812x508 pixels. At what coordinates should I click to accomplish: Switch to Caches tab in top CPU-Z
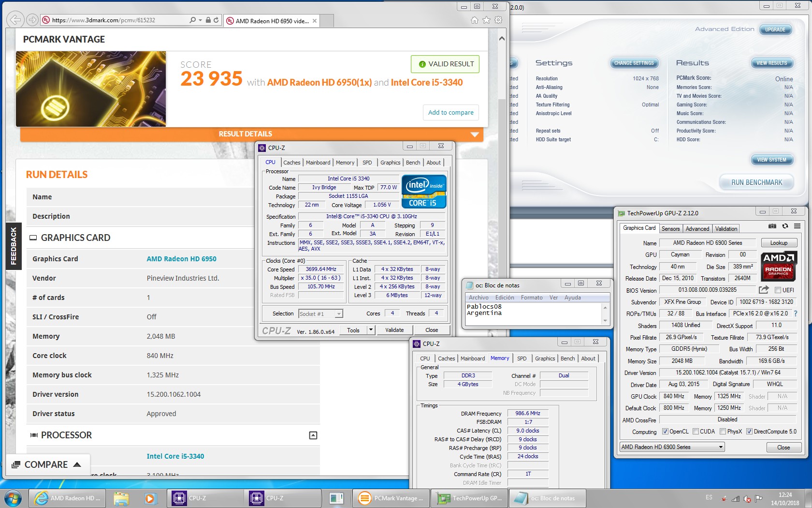click(291, 163)
